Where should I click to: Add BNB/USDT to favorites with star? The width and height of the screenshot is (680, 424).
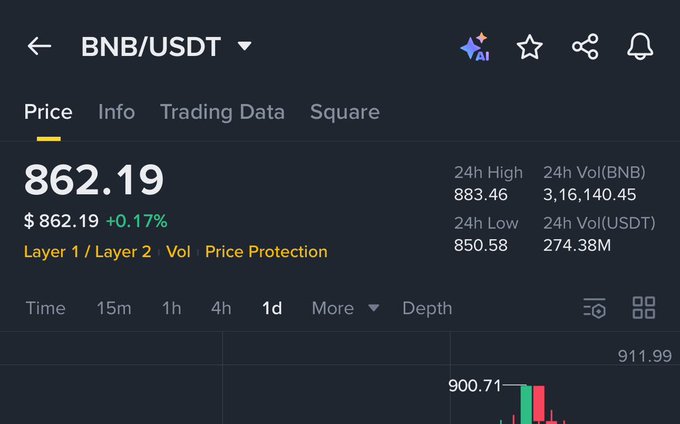(530, 47)
